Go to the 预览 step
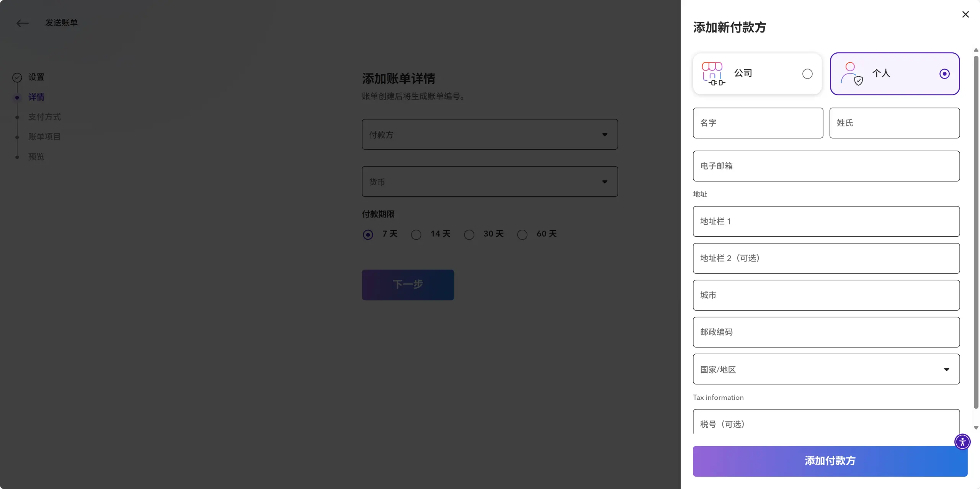 tap(36, 157)
